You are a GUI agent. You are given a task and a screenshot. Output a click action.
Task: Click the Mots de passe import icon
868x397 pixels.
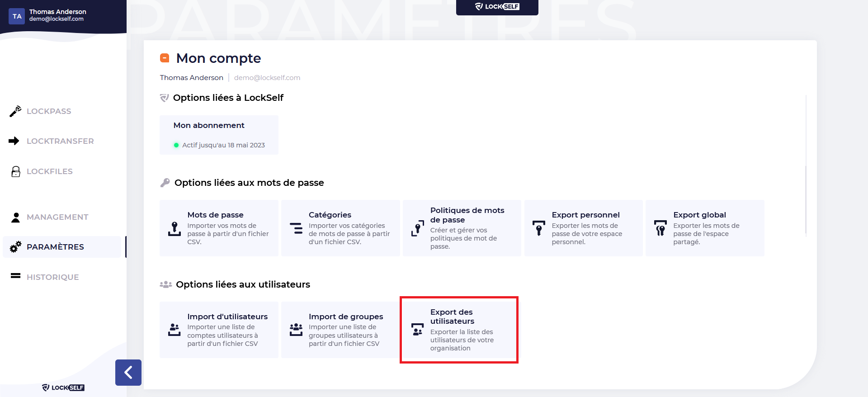[x=175, y=229]
